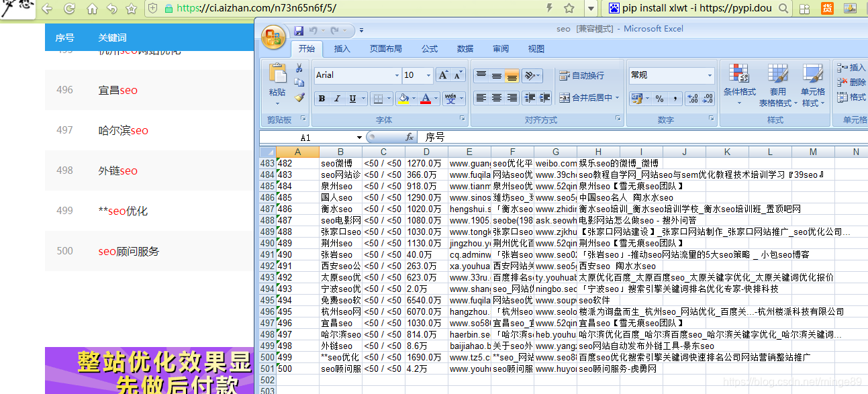Align cell text right

tap(512, 98)
